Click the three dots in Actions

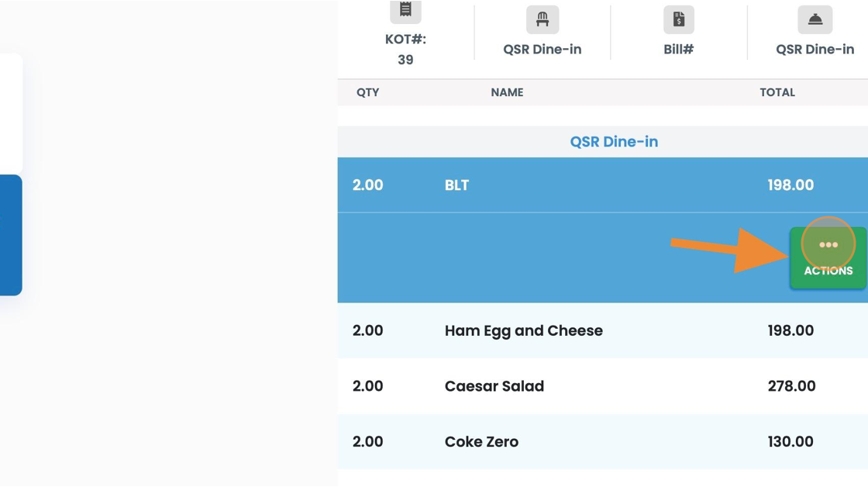tap(828, 245)
